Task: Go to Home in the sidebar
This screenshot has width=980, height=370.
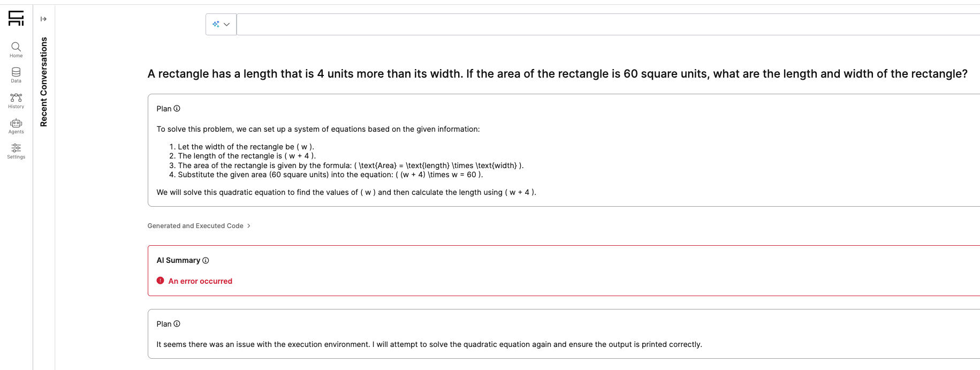Action: point(16,50)
